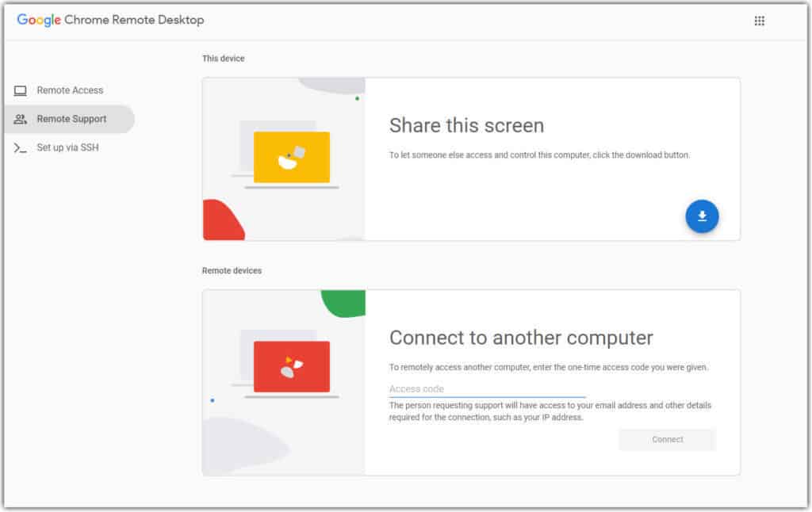Select Remote Access in the sidebar
Image resolution: width=812 pixels, height=512 pixels.
[x=70, y=90]
